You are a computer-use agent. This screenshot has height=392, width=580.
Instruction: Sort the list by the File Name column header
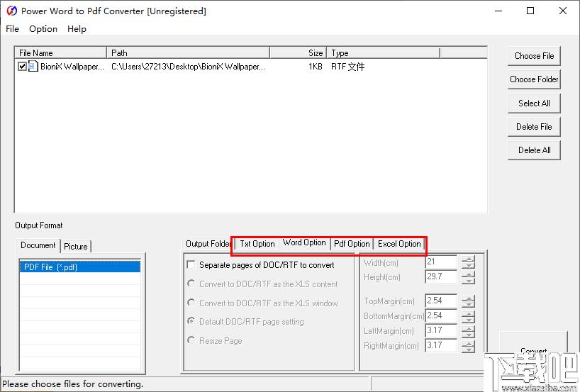[61, 53]
